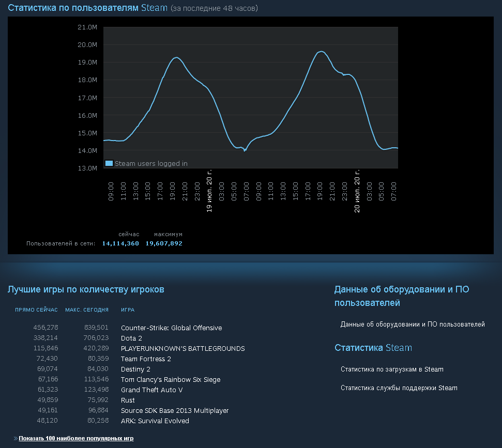Screen dimensions: 502x448
Task: Select Counter-Strike: Global Offensive in games list
Action: [171, 328]
